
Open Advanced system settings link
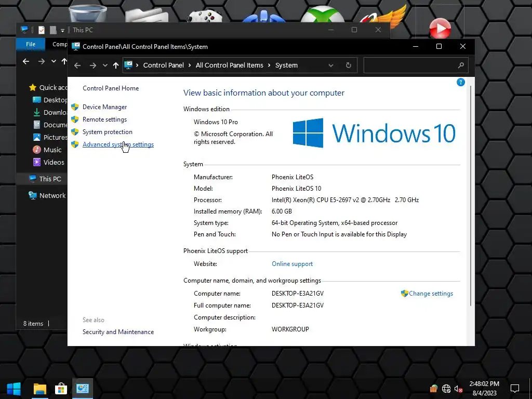point(118,144)
